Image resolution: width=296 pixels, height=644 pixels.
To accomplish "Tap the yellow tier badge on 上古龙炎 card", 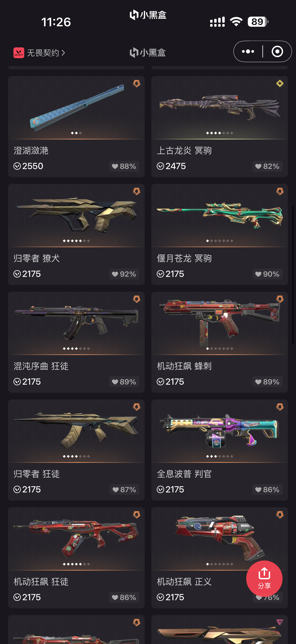I will pos(280,84).
